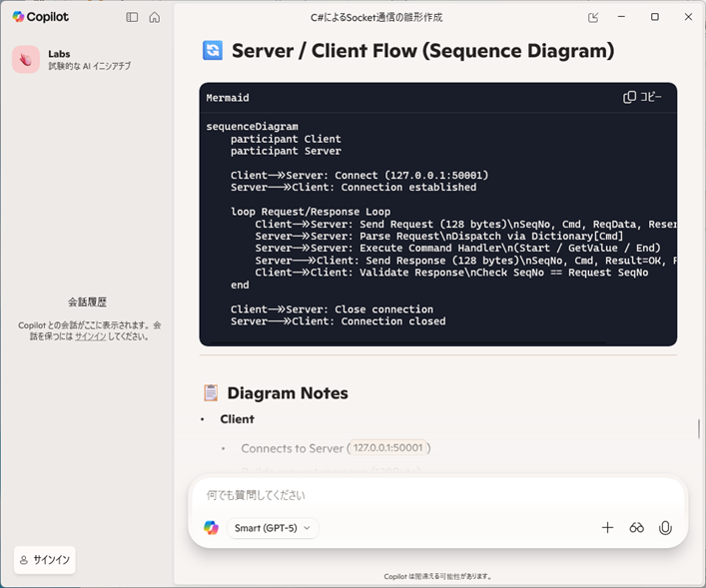Minimize the Copilot window
The image size is (706, 588).
click(x=621, y=17)
